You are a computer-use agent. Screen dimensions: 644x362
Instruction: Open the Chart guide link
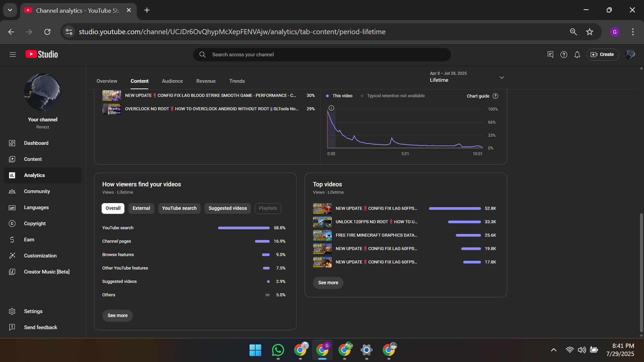click(478, 96)
